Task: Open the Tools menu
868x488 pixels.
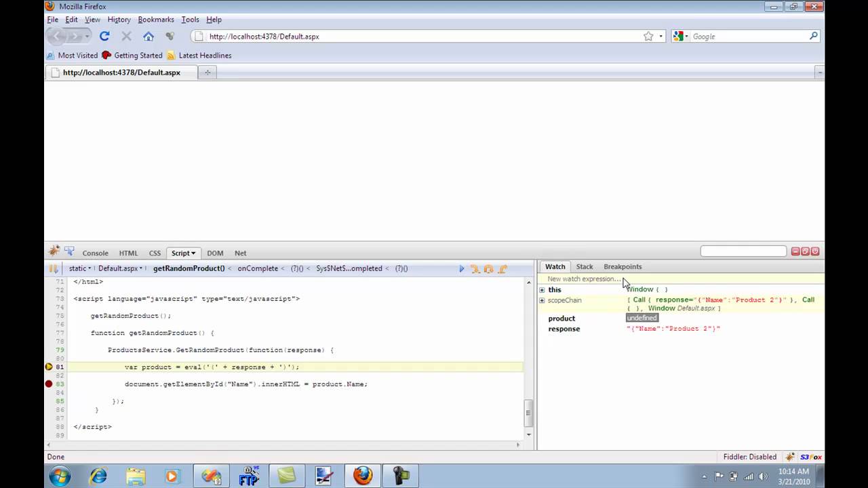Action: click(x=190, y=19)
